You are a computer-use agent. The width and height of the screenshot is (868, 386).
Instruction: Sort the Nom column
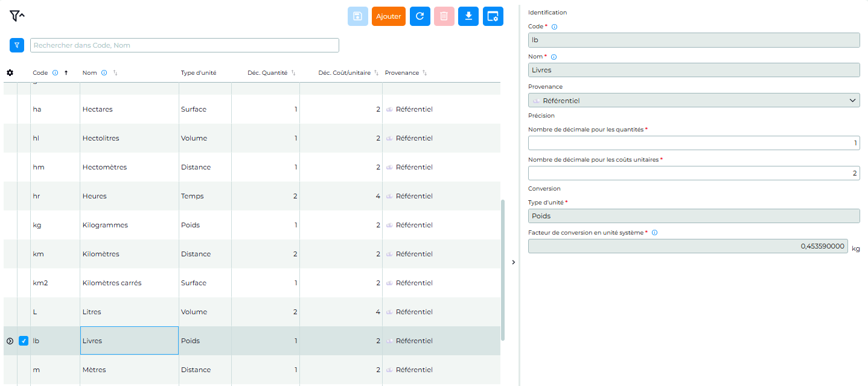115,73
